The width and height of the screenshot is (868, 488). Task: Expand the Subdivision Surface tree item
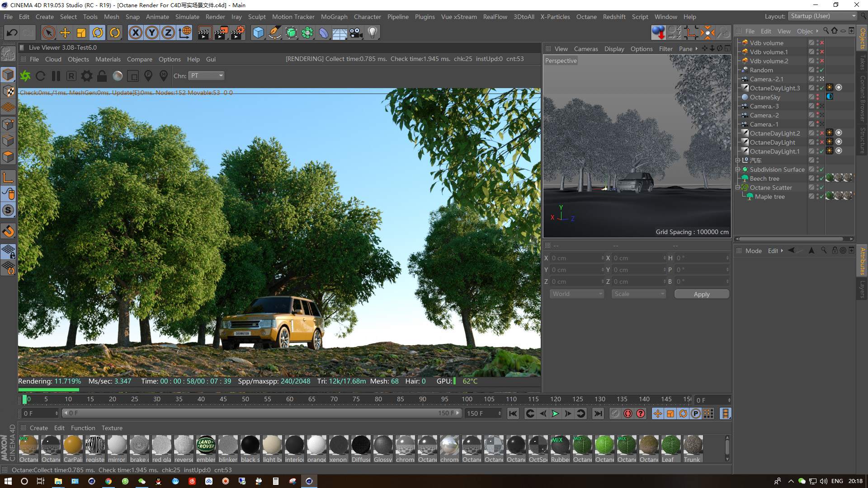tap(738, 169)
